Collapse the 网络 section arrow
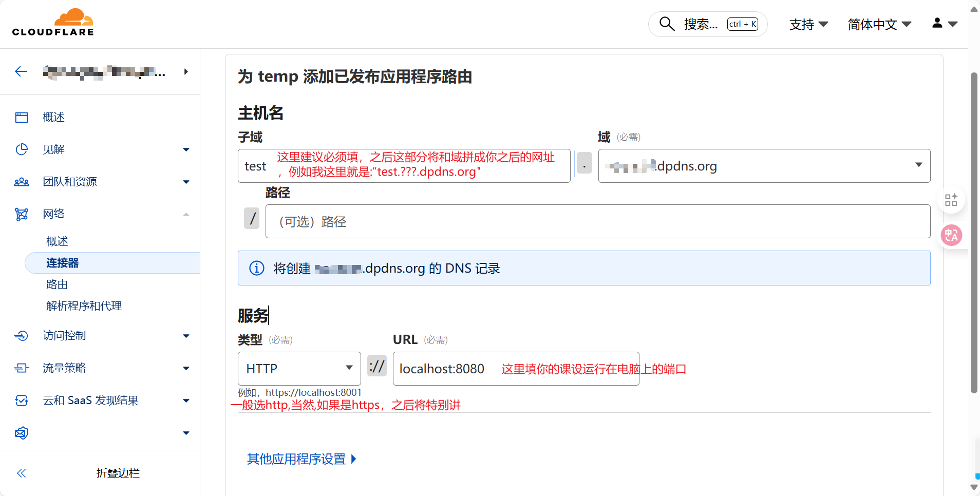The image size is (980, 496). 186,214
